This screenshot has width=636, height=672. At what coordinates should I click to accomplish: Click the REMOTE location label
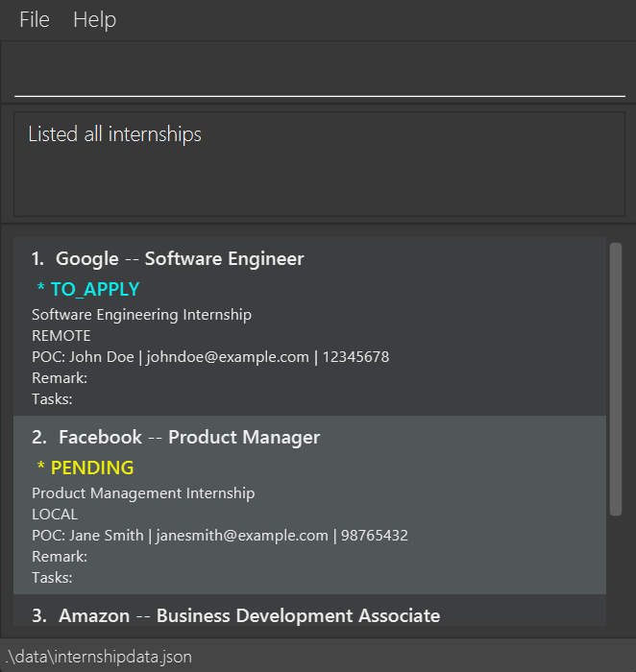click(x=61, y=336)
